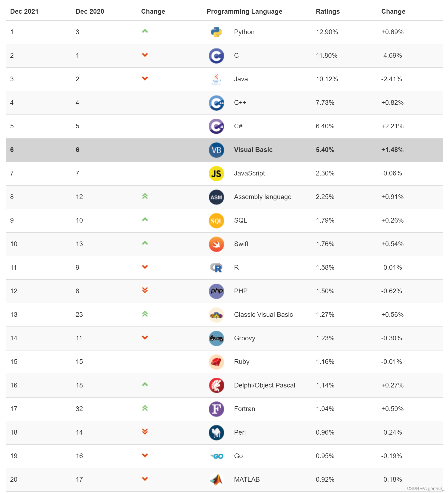Click the Assembly language ASM icon
The width and height of the screenshot is (448, 493).
(216, 197)
